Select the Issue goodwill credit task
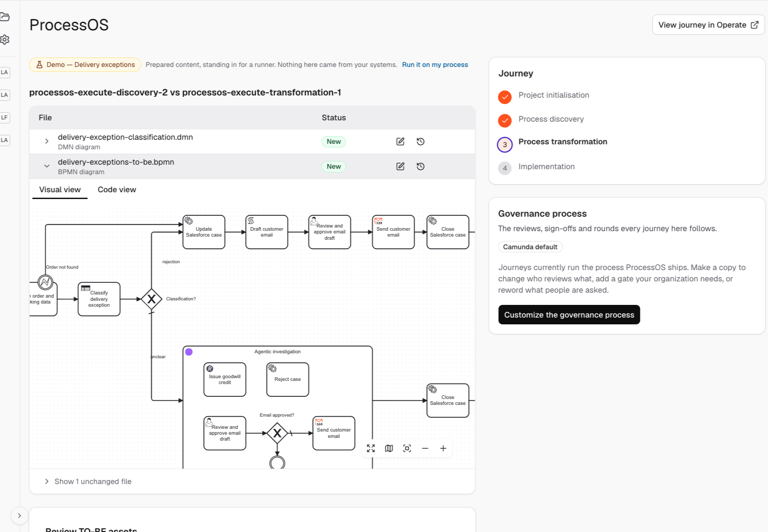The width and height of the screenshot is (768, 532). pyautogui.click(x=225, y=380)
